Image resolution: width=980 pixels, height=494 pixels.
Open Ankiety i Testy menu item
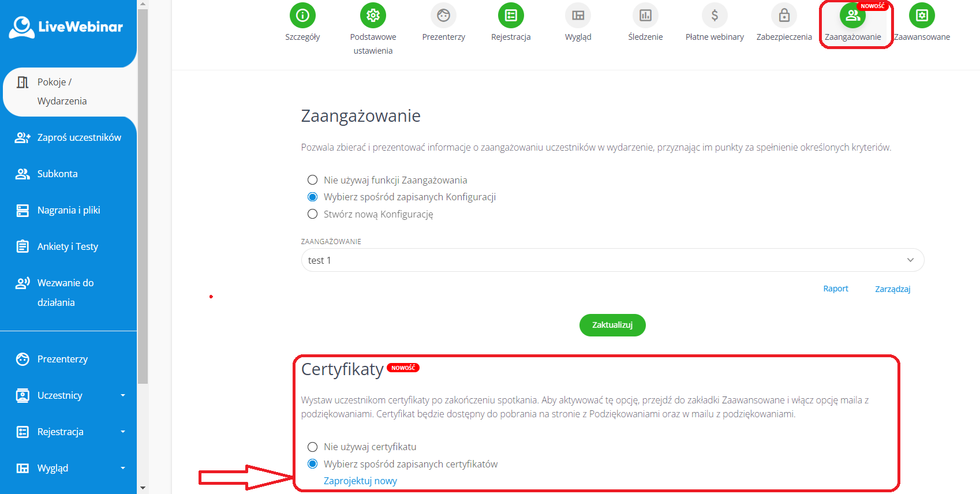click(x=68, y=246)
